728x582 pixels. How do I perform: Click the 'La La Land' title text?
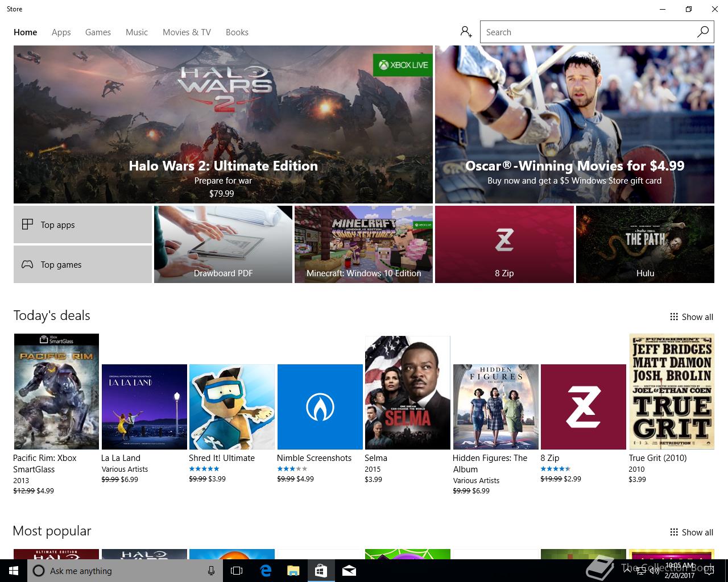pyautogui.click(x=121, y=458)
